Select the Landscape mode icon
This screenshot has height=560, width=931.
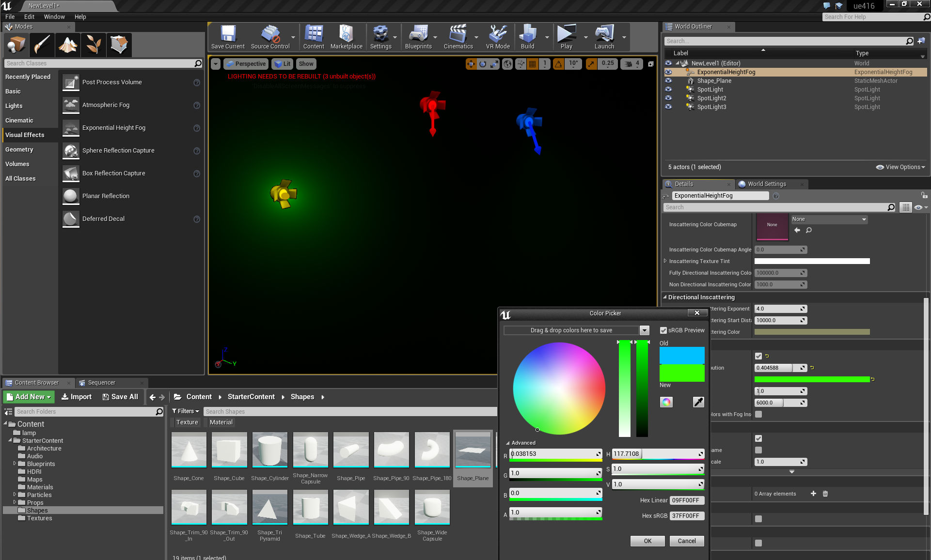[68, 45]
